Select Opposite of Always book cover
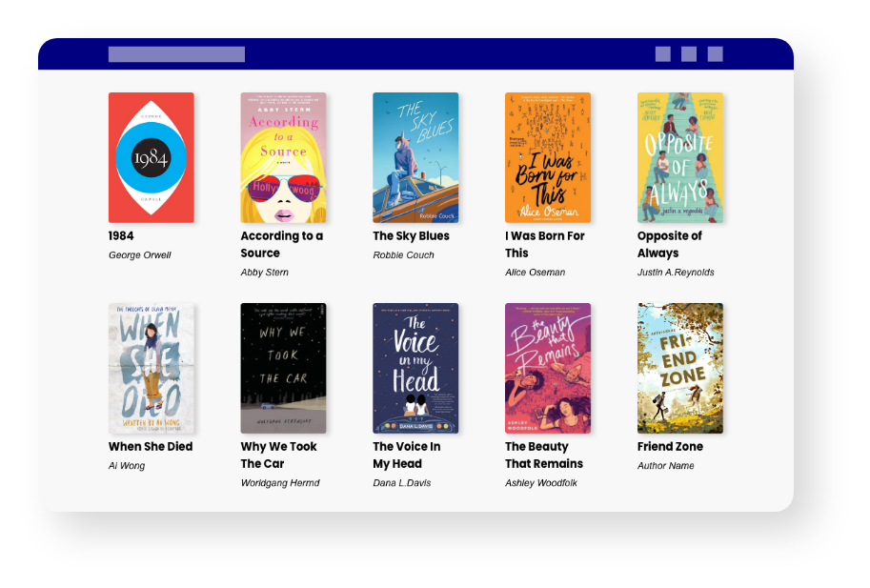The height and width of the screenshot is (588, 870). click(x=679, y=157)
